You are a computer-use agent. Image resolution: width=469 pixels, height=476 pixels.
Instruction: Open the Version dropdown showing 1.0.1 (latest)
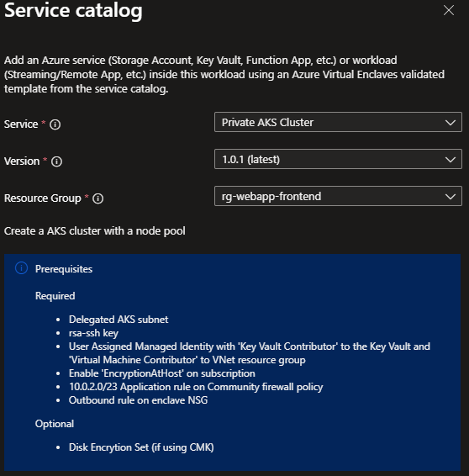(x=338, y=159)
